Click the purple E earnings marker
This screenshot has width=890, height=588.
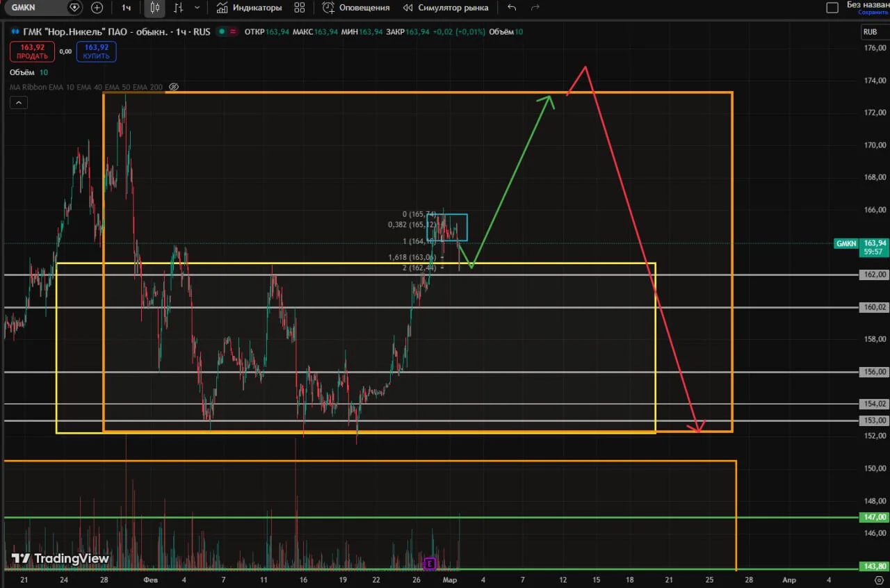coord(430,563)
